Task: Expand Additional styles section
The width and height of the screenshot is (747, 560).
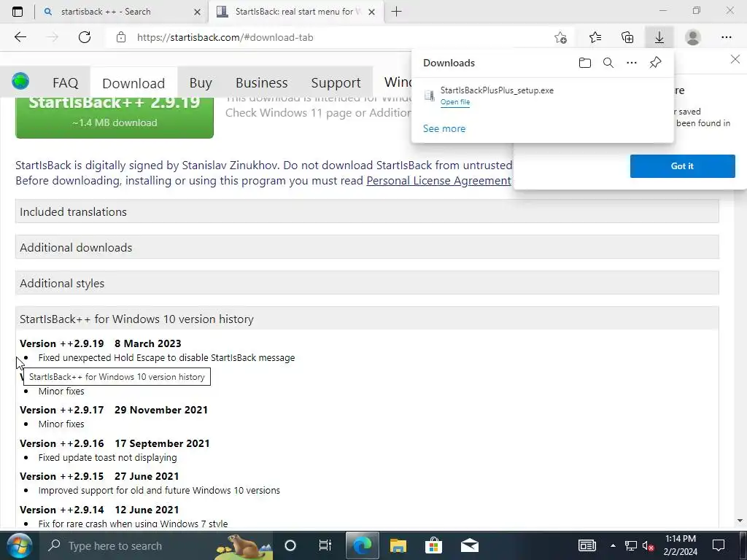Action: (367, 283)
